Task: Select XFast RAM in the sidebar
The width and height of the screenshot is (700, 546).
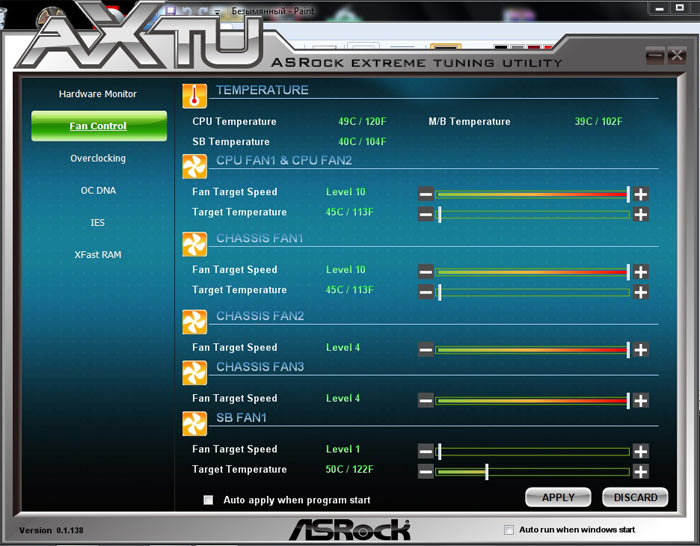Action: coord(98,255)
